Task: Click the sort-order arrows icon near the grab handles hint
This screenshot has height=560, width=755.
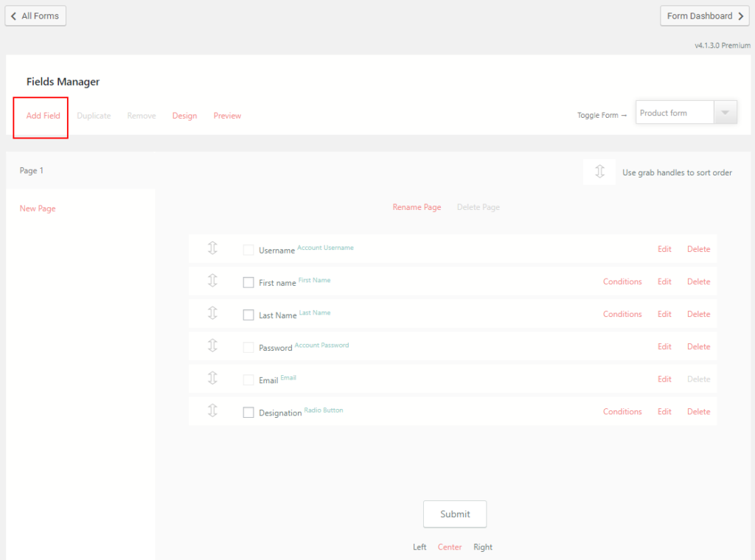Action: pos(599,172)
